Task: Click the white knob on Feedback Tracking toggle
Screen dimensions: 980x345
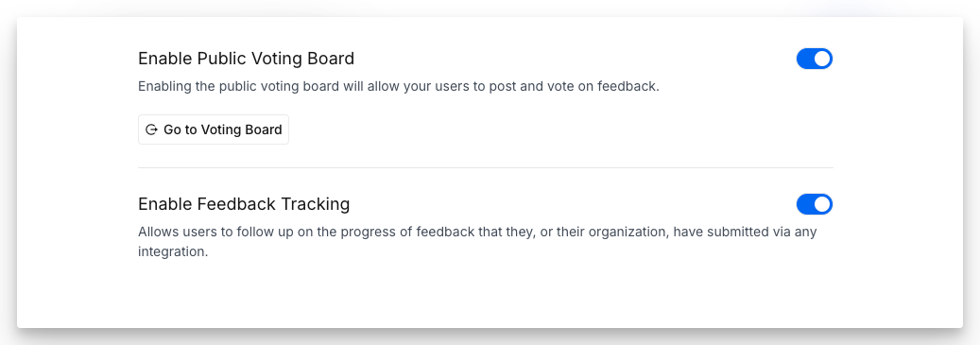Action: click(822, 204)
